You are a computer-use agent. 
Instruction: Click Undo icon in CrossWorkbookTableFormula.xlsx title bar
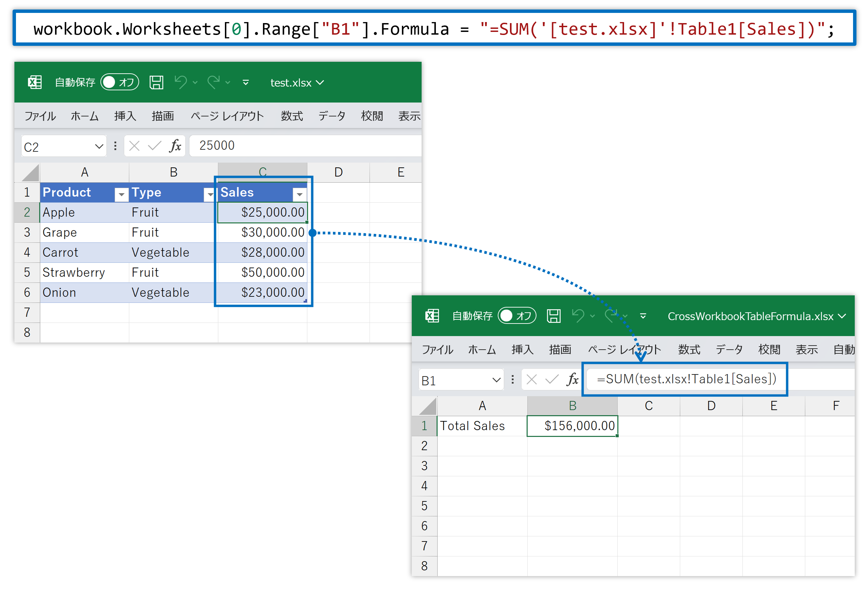coord(578,316)
